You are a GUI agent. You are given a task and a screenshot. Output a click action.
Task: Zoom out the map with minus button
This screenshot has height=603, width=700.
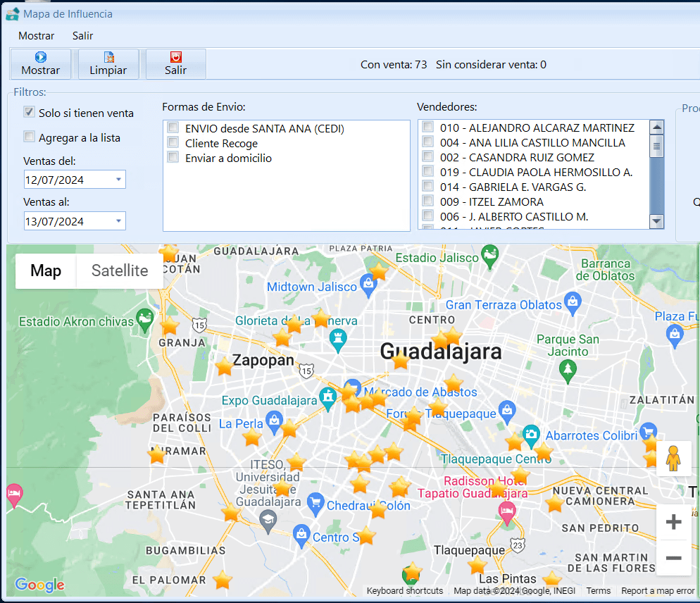(673, 559)
